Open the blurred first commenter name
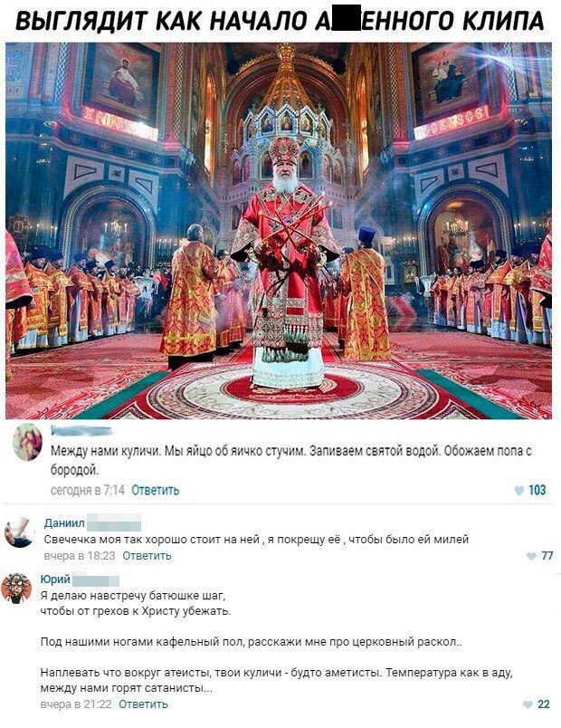 (x=81, y=430)
